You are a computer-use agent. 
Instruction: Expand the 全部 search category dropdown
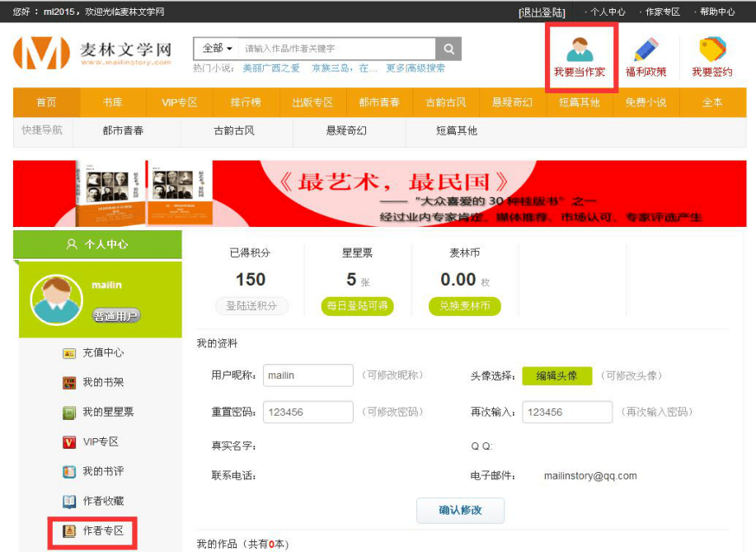(x=217, y=49)
